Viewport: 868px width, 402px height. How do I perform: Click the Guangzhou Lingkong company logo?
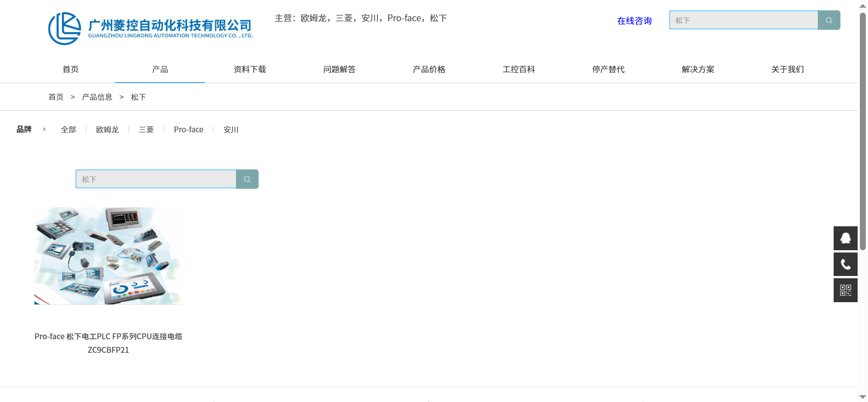pyautogui.click(x=151, y=28)
